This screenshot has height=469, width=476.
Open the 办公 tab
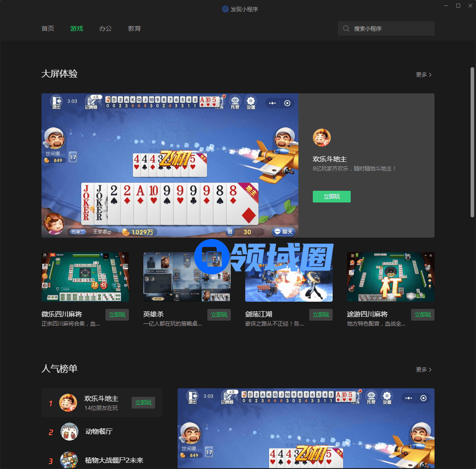click(105, 28)
